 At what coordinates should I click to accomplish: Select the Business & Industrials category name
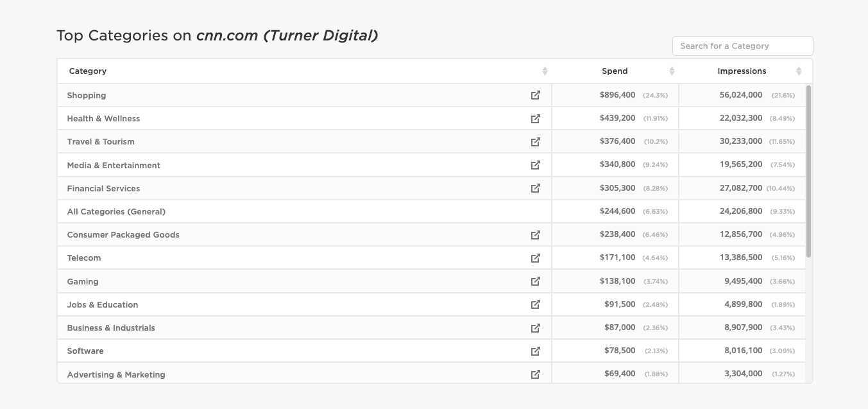pyautogui.click(x=111, y=327)
